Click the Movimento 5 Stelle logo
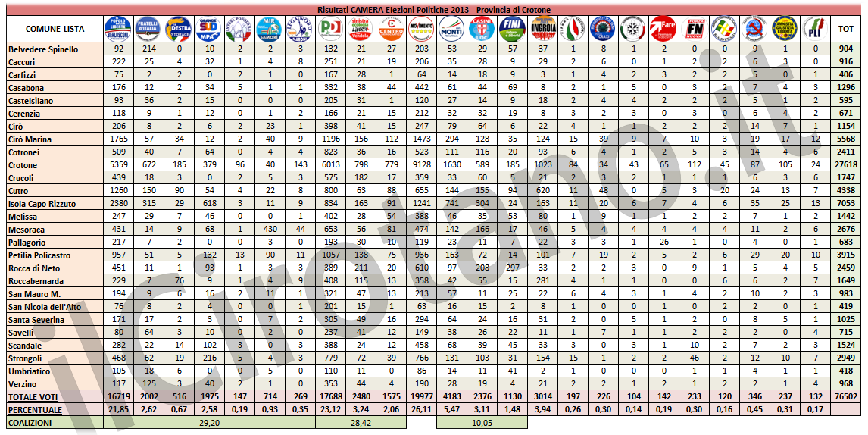This screenshot has width=868, height=435. [x=421, y=28]
